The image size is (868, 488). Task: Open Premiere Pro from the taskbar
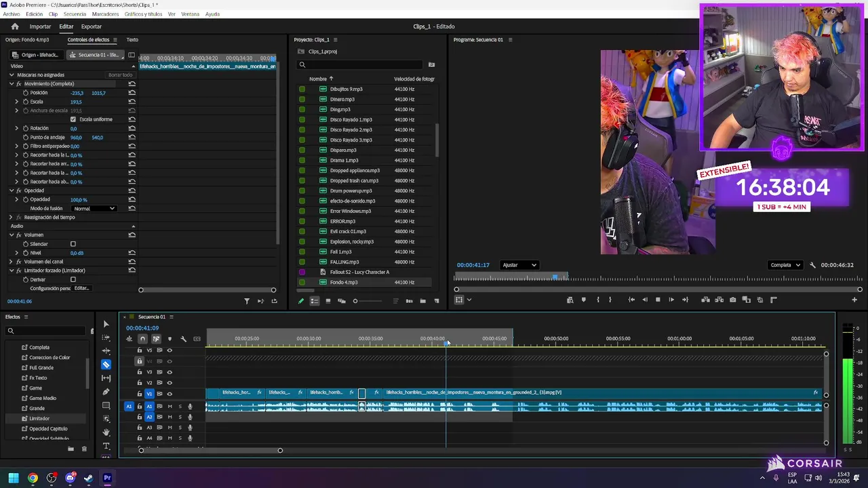click(107, 478)
